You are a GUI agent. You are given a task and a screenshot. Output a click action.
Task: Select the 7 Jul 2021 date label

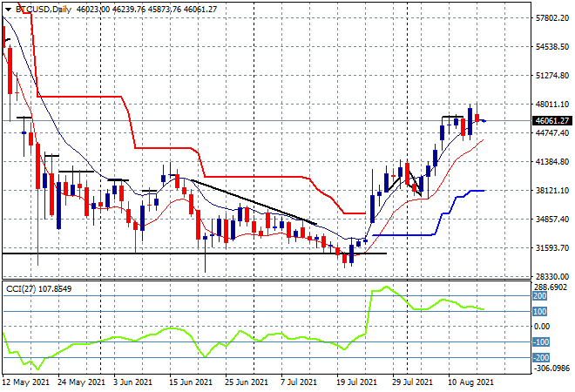point(300,382)
